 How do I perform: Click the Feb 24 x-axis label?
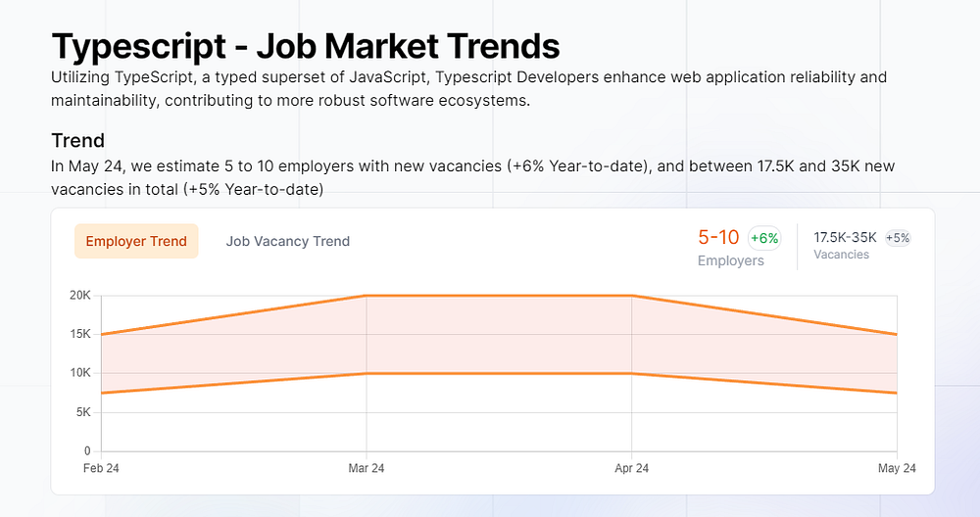101,469
